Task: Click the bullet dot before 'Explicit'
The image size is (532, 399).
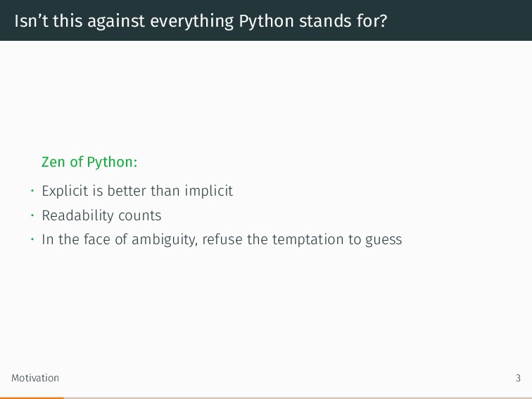Action: pyautogui.click(x=32, y=191)
